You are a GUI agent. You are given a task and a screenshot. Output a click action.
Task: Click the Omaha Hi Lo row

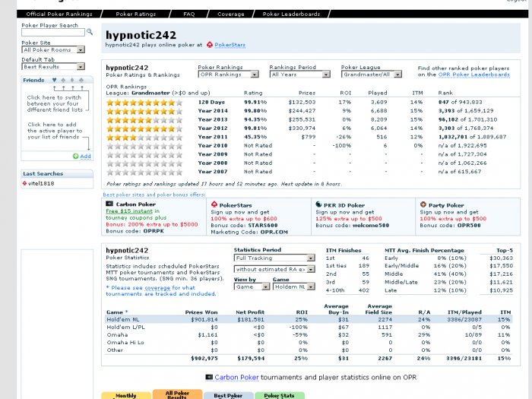click(309, 343)
